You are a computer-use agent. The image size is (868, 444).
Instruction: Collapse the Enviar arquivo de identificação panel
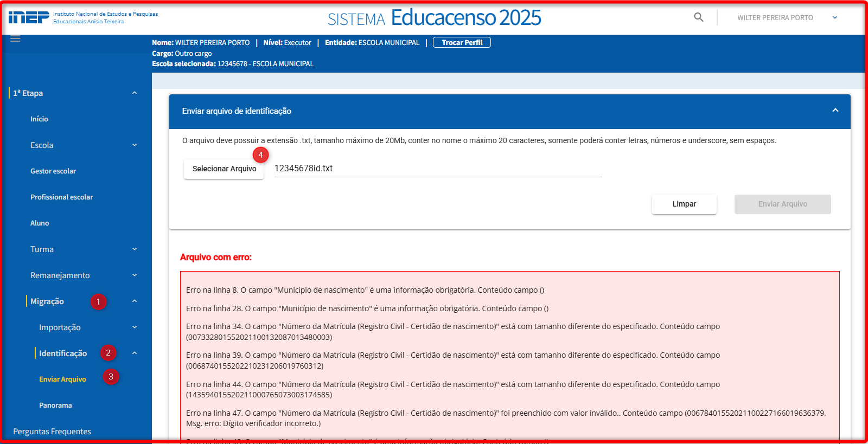[x=835, y=111]
